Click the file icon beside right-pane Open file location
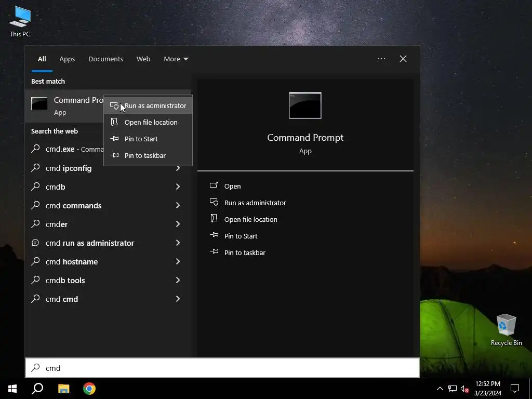The width and height of the screenshot is (532, 399). 214,218
